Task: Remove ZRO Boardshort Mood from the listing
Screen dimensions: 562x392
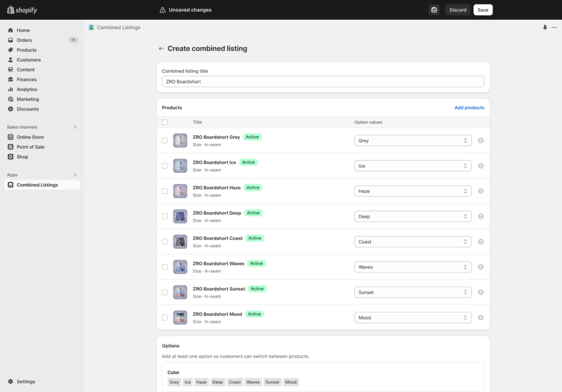Action: pyautogui.click(x=481, y=317)
